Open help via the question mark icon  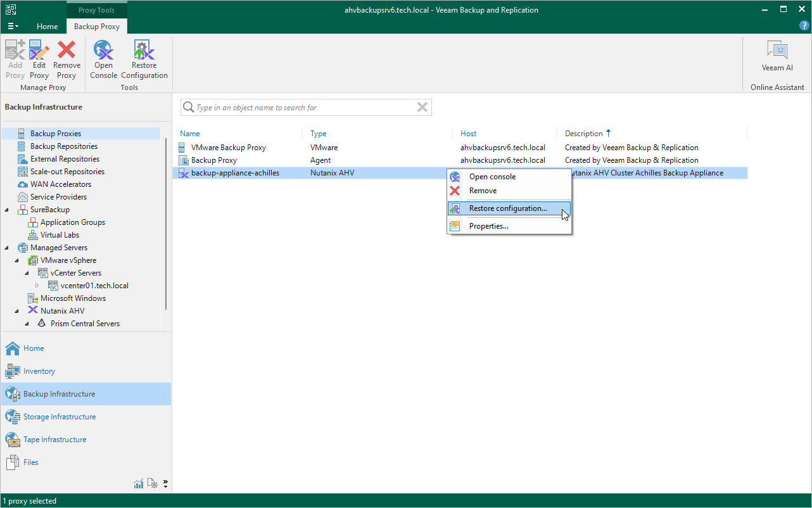point(804,26)
